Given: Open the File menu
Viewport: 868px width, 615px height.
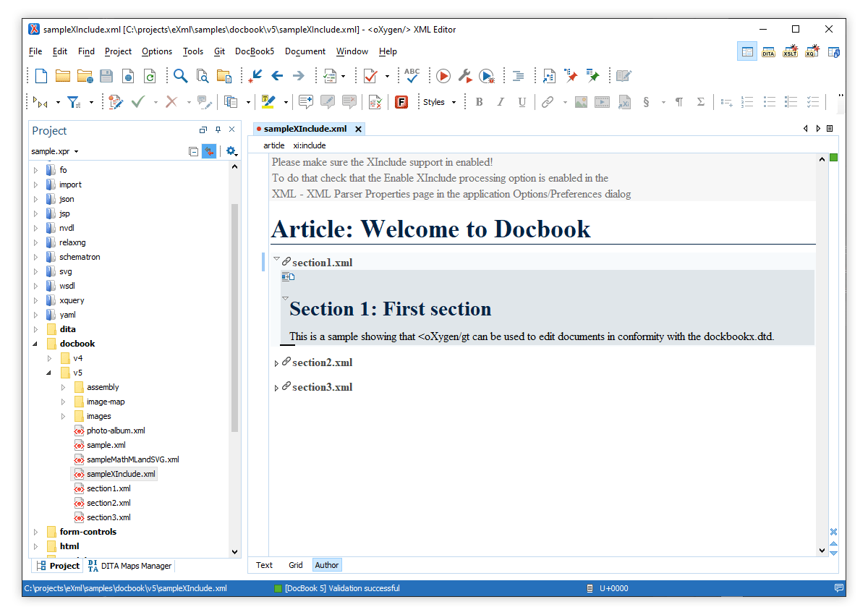Looking at the screenshot, I should [x=35, y=51].
